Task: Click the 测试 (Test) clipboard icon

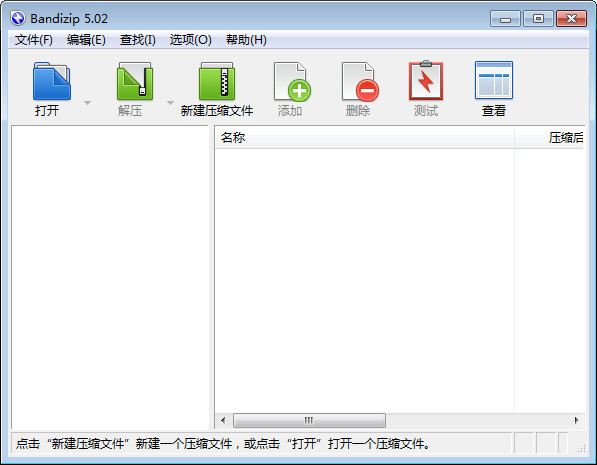Action: point(426,80)
